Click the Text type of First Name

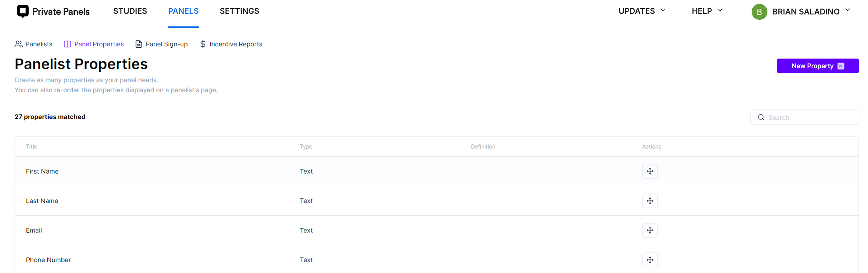(x=306, y=171)
